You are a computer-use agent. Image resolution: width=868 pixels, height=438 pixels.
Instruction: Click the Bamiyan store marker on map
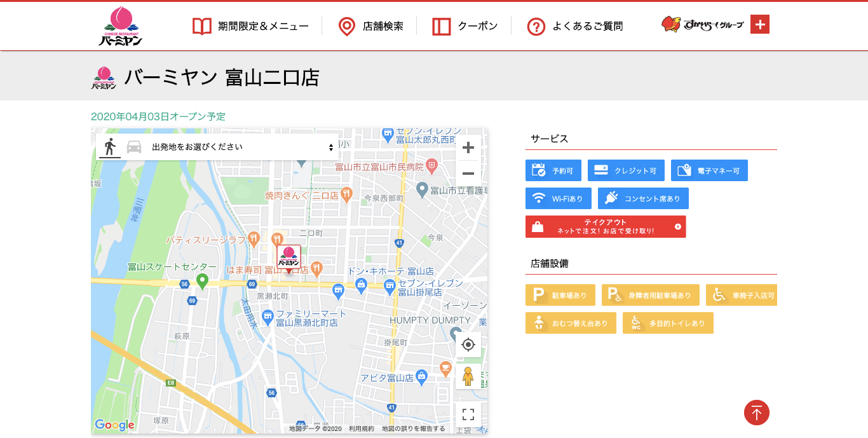pyautogui.click(x=288, y=257)
